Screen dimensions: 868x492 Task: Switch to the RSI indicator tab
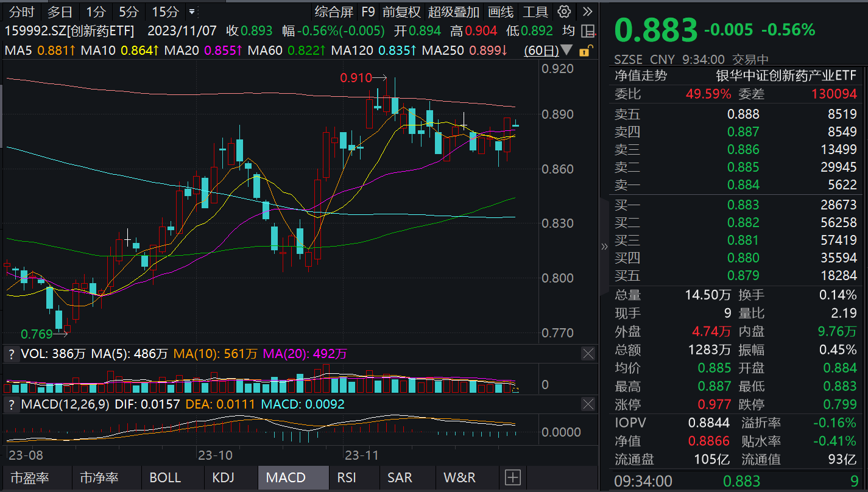tap(346, 478)
